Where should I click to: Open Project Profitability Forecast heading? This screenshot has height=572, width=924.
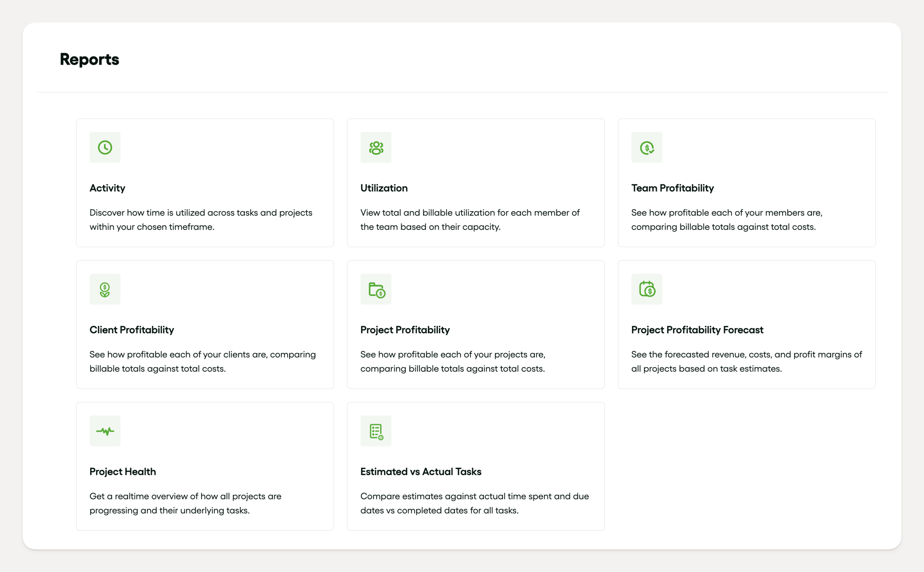(x=697, y=330)
